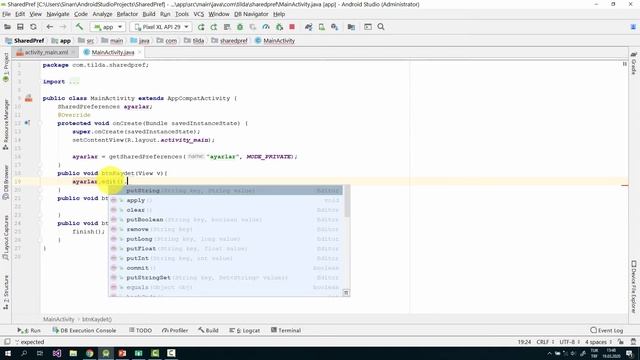Screen dimensions: 640x360
Task: Click the Profile app gauge icon
Action: (x=266, y=27)
